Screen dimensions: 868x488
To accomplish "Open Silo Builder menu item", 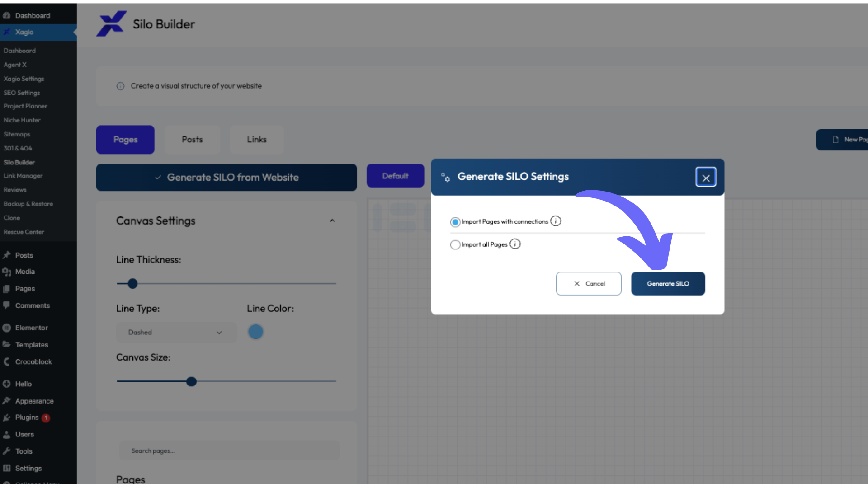I will 19,162.
